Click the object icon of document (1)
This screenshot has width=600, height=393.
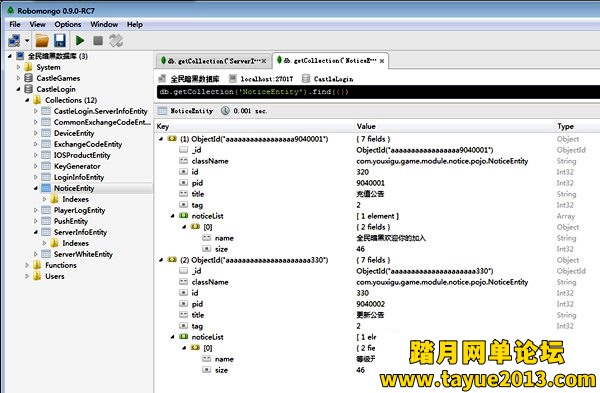(172, 139)
